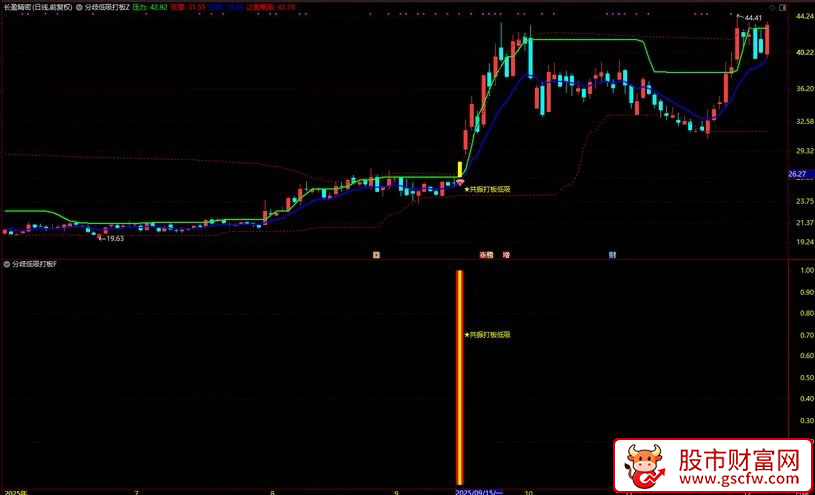Open the 涨 event marker below chart
The height and width of the screenshot is (495, 815).
(483, 255)
